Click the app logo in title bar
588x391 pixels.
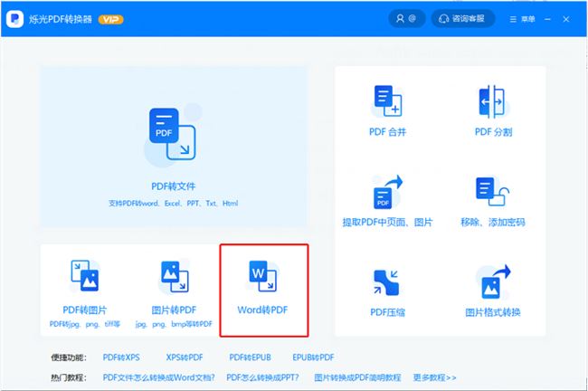pyautogui.click(x=14, y=19)
